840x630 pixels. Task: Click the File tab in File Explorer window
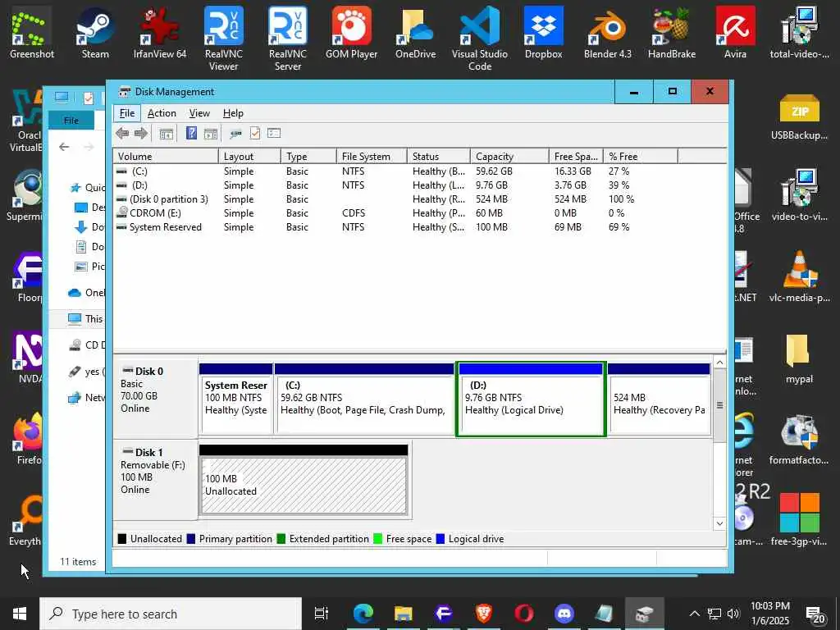pos(71,121)
